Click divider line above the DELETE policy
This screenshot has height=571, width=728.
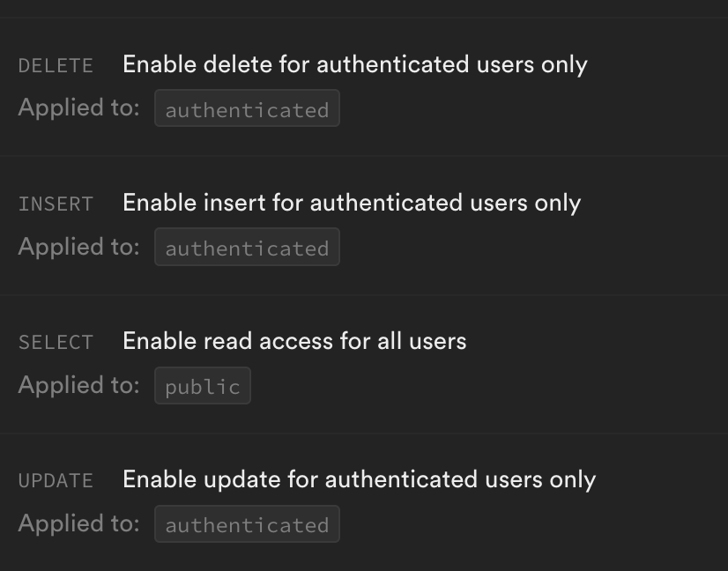[364, 18]
